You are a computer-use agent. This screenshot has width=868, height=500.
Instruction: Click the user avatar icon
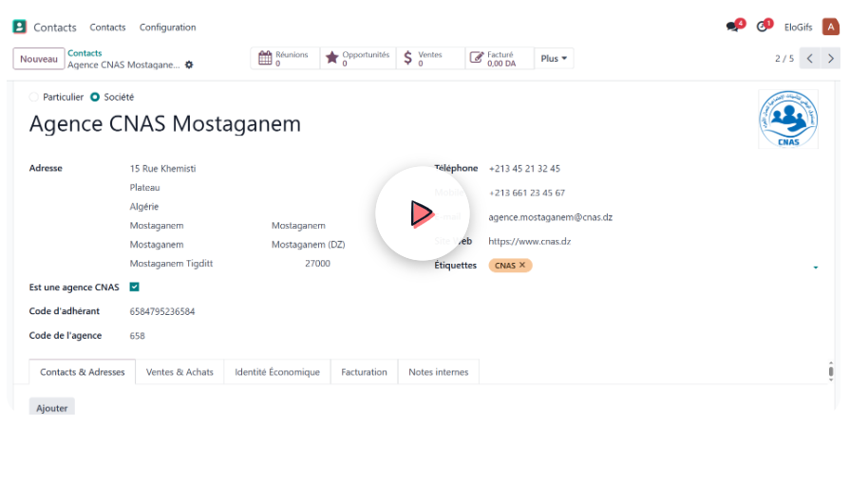(830, 28)
